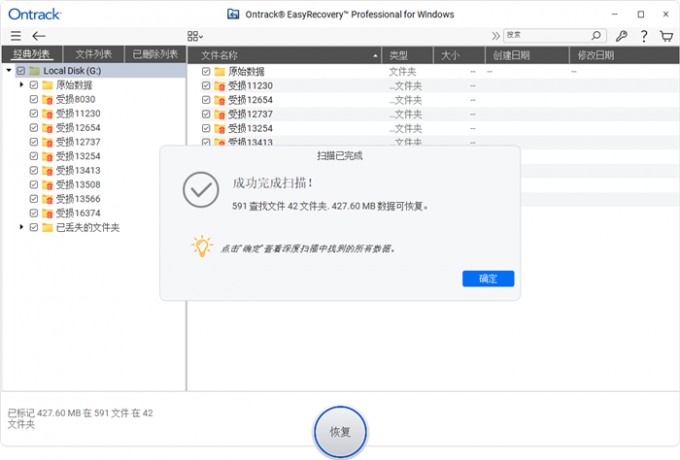Expand the 原始数据 tree node
The height and width of the screenshot is (460, 680).
[21, 85]
